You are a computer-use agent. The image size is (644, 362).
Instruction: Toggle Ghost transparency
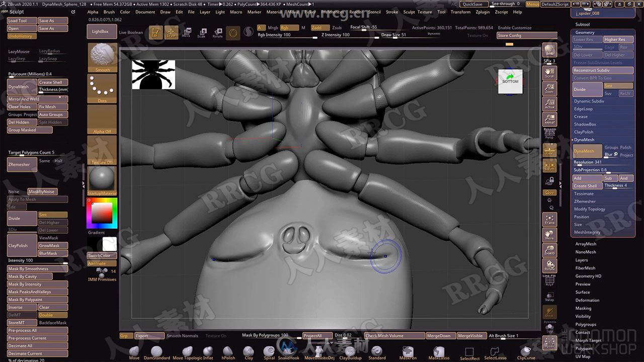click(x=549, y=312)
